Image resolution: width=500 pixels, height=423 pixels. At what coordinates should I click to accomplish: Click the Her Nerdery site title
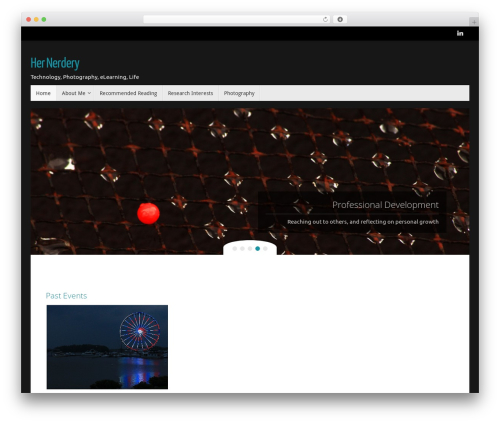tap(55, 63)
